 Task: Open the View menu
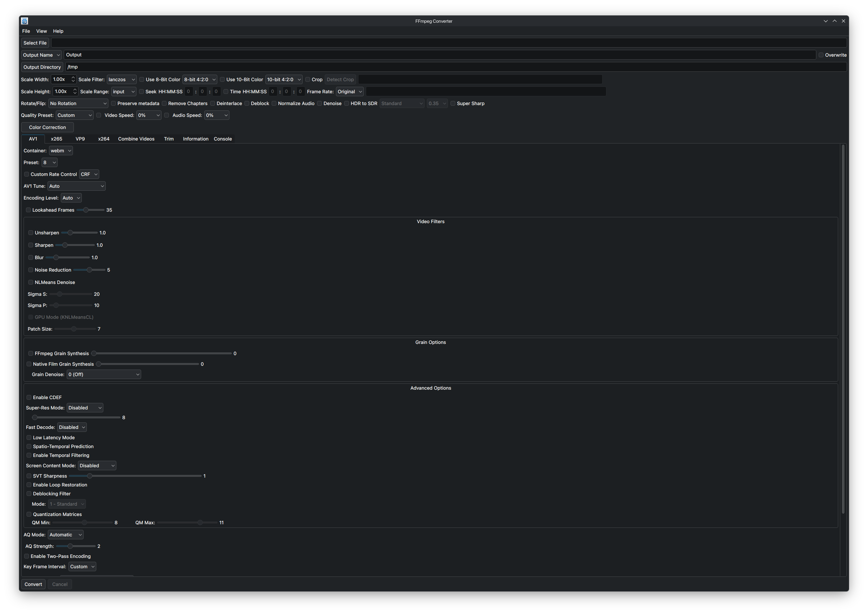(42, 31)
